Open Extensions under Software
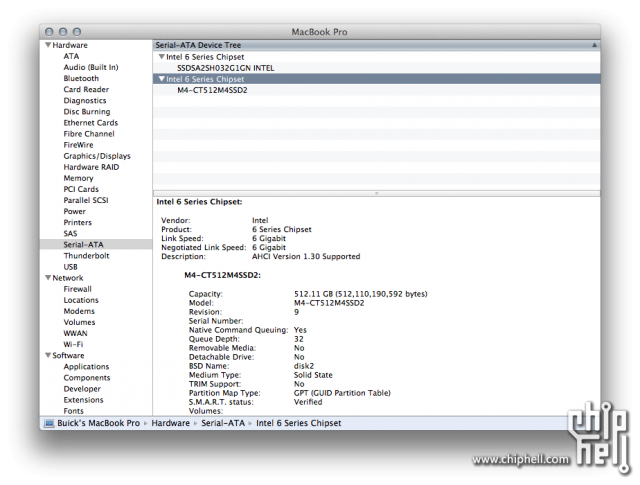The height and width of the screenshot is (485, 640). point(83,400)
